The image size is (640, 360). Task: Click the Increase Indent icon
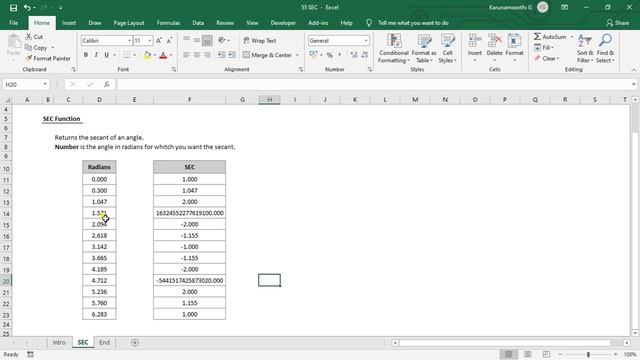pyautogui.click(x=231, y=55)
